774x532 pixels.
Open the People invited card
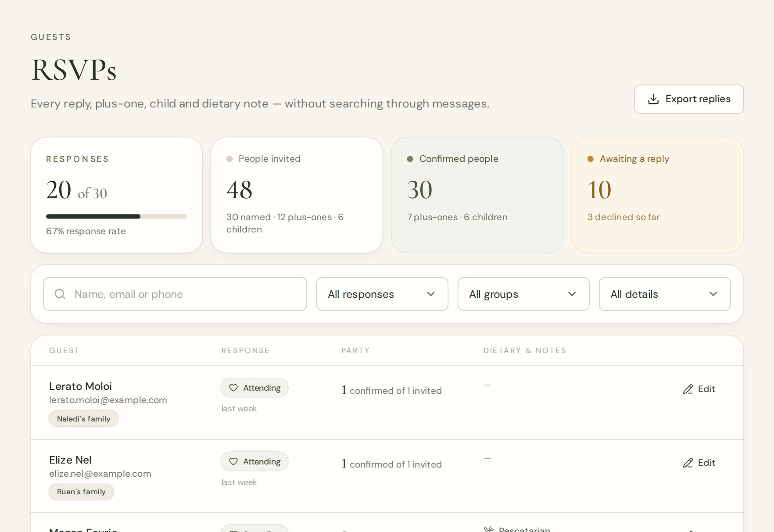point(297,195)
